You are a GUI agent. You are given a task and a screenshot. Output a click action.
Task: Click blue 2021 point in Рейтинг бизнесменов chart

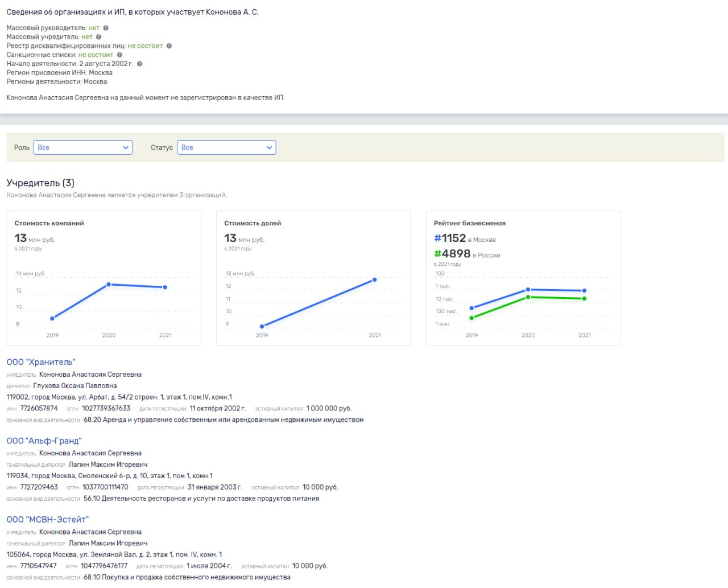point(584,291)
